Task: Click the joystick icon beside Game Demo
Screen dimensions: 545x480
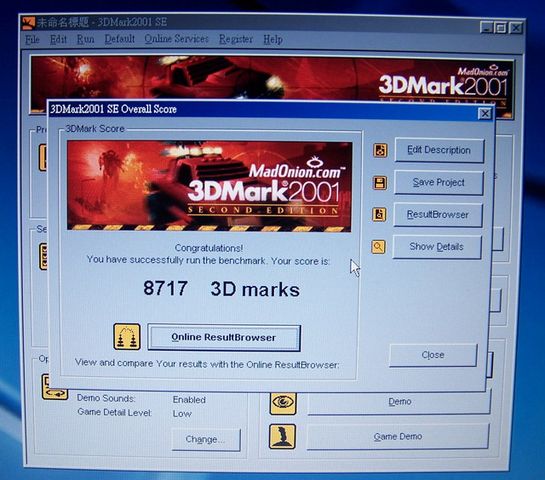Action: coord(282,437)
